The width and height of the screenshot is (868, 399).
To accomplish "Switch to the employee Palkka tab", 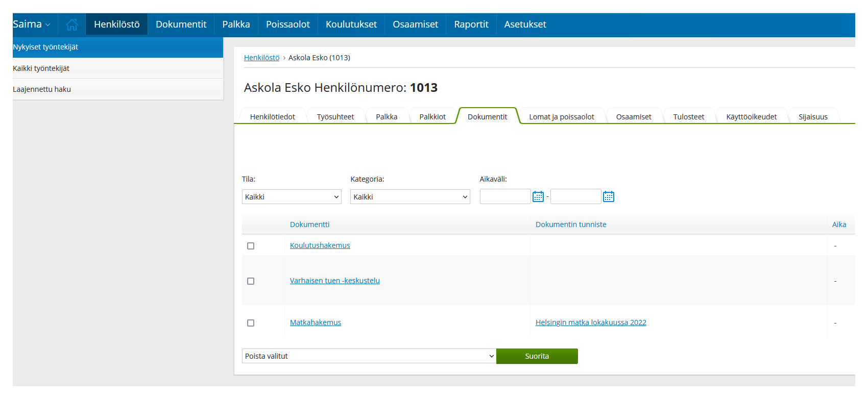I will point(387,117).
